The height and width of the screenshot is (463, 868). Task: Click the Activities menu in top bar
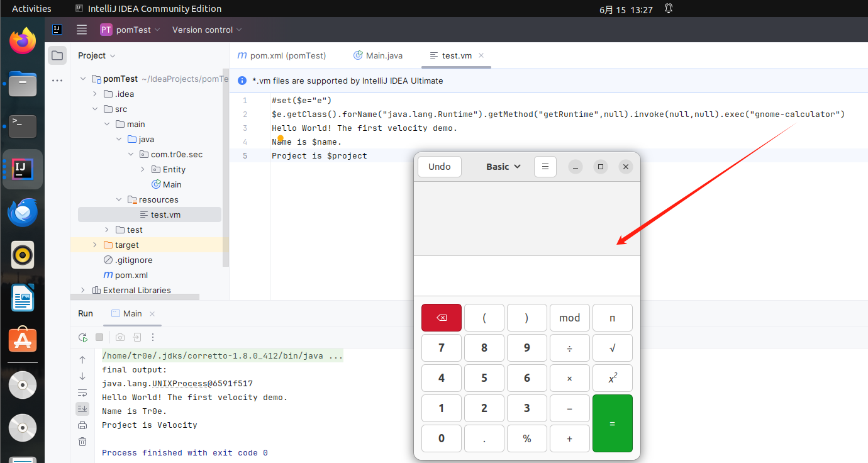pyautogui.click(x=31, y=9)
